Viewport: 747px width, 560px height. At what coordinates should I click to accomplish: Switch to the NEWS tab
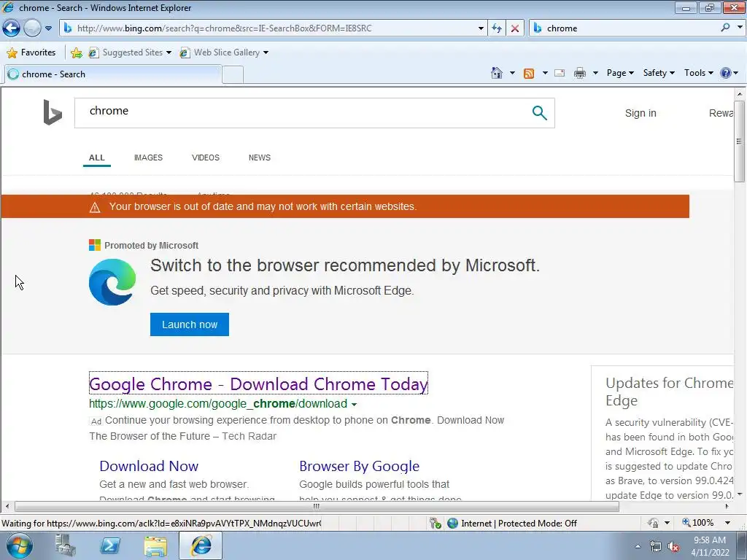click(260, 157)
